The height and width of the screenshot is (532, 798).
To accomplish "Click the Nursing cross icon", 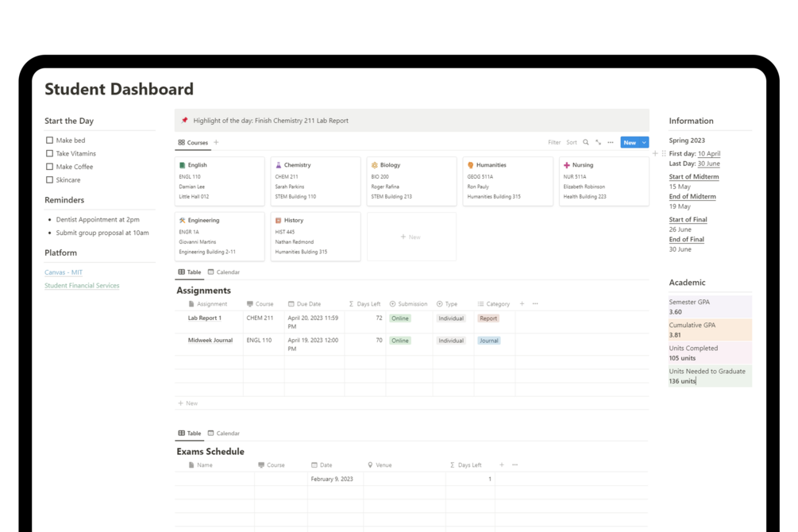I will coord(566,165).
